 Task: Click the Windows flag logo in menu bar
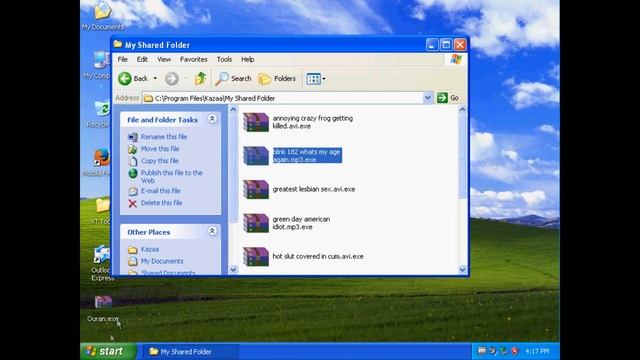pyautogui.click(x=456, y=60)
